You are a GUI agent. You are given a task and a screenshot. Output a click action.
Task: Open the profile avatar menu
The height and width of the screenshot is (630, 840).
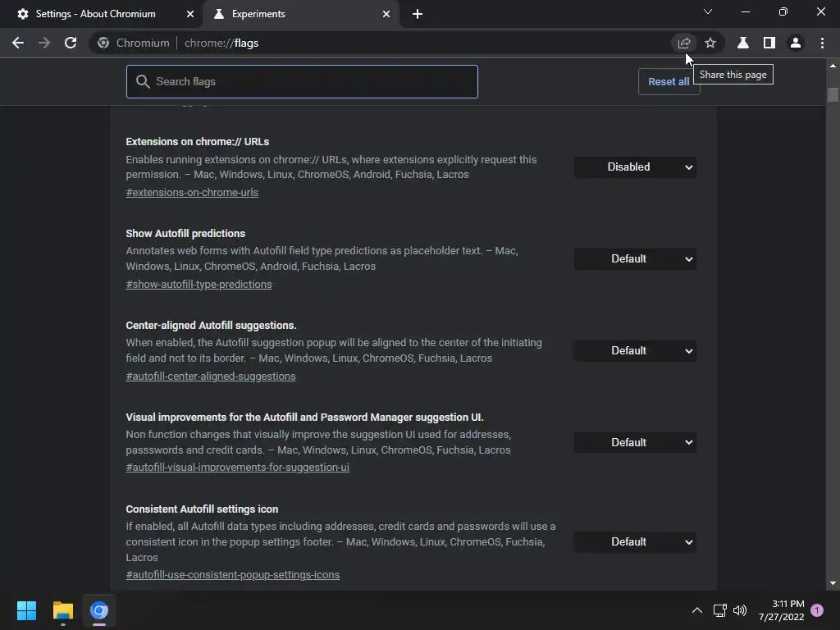pyautogui.click(x=796, y=43)
